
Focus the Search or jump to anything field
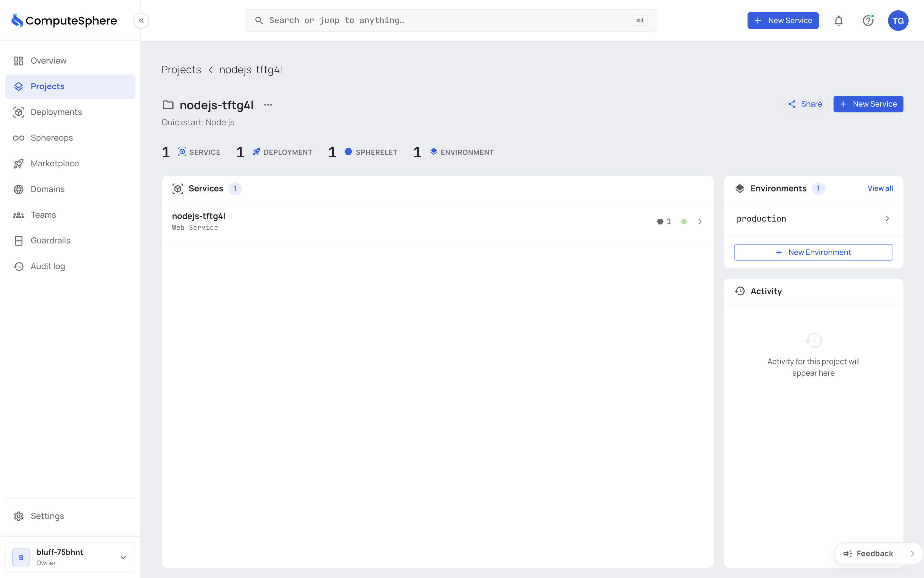pos(450,21)
